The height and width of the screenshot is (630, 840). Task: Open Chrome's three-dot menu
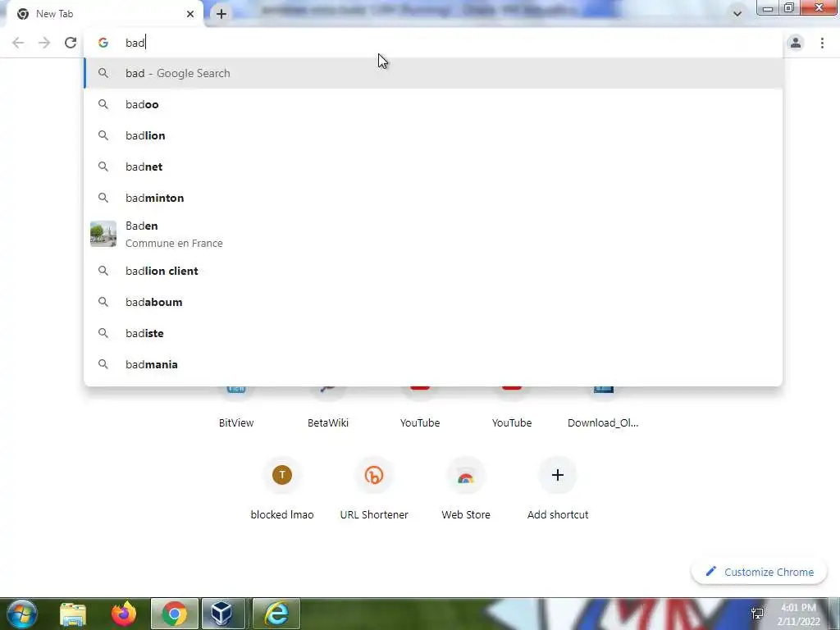point(822,43)
